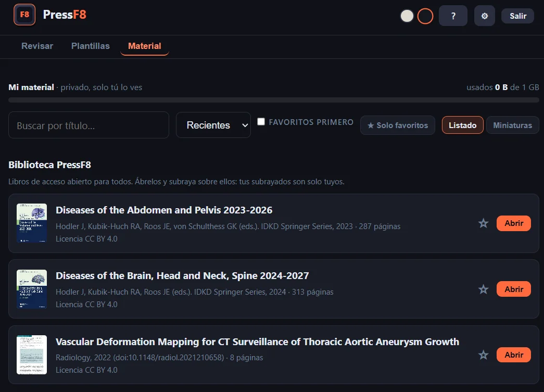Image resolution: width=544 pixels, height=392 pixels.
Task: Click the 'IDKD Springer Series, 2023 · 287 páginas' line
Action: coord(228,226)
